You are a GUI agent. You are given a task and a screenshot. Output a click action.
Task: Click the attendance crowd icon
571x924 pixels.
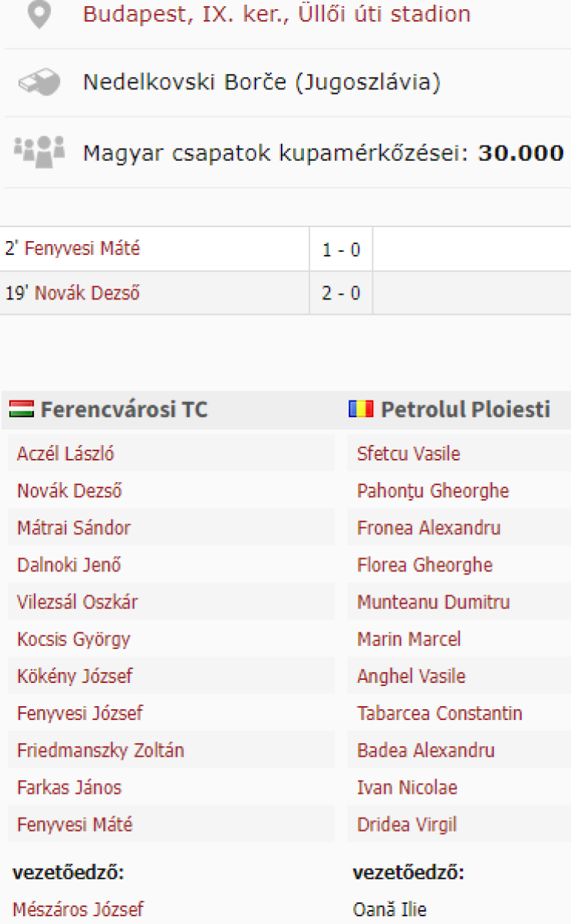tap(39, 152)
